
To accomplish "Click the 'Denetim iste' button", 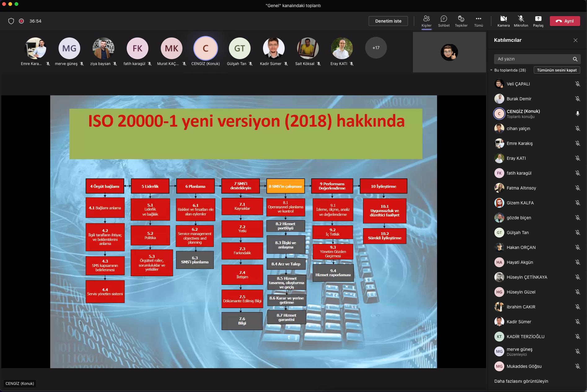I will pos(388,21).
